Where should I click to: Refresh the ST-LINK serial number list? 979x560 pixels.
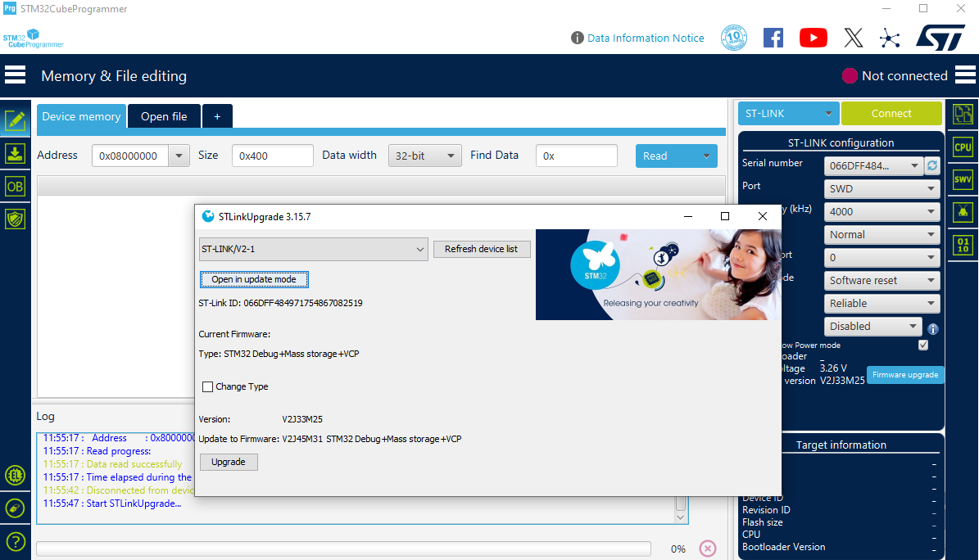[x=931, y=165]
